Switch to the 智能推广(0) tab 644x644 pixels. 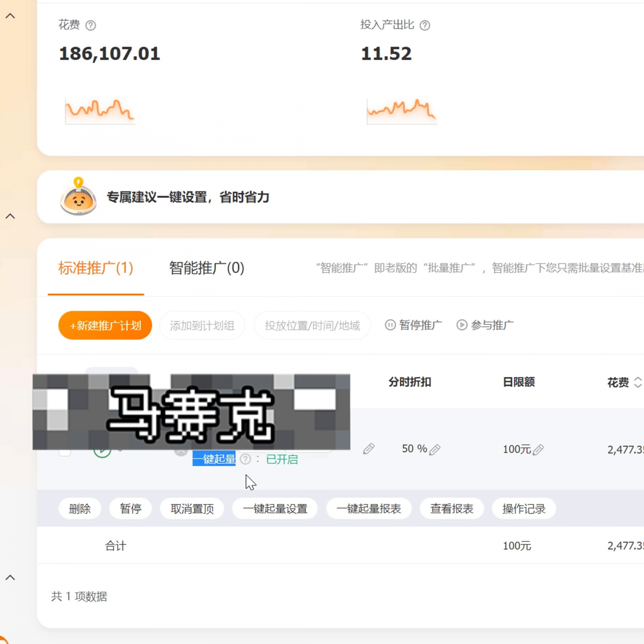click(207, 268)
